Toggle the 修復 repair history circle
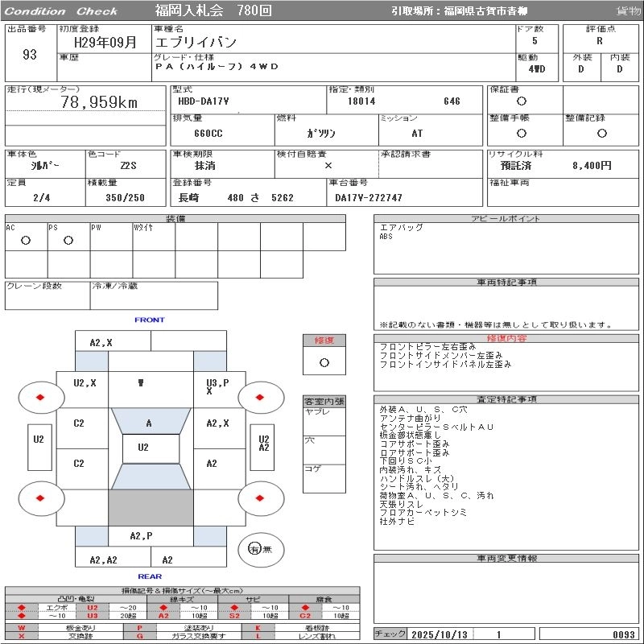644x644 pixels. [324, 362]
